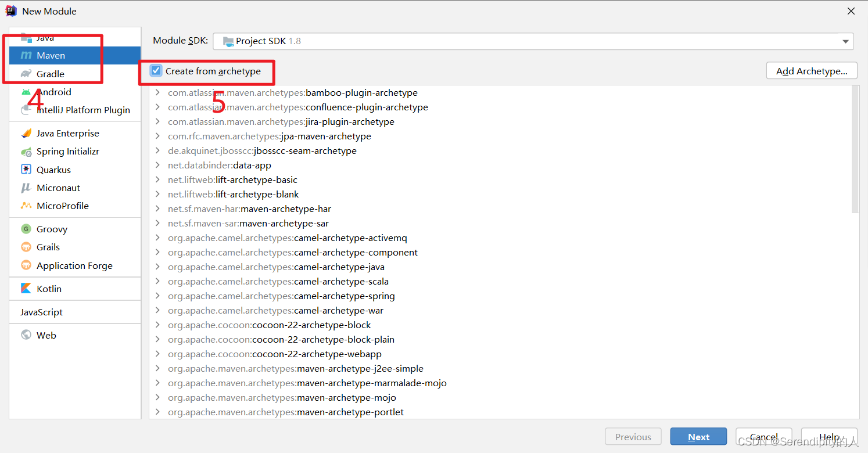Click the IntelliJ logo in title bar
The image size is (868, 453).
point(11,11)
